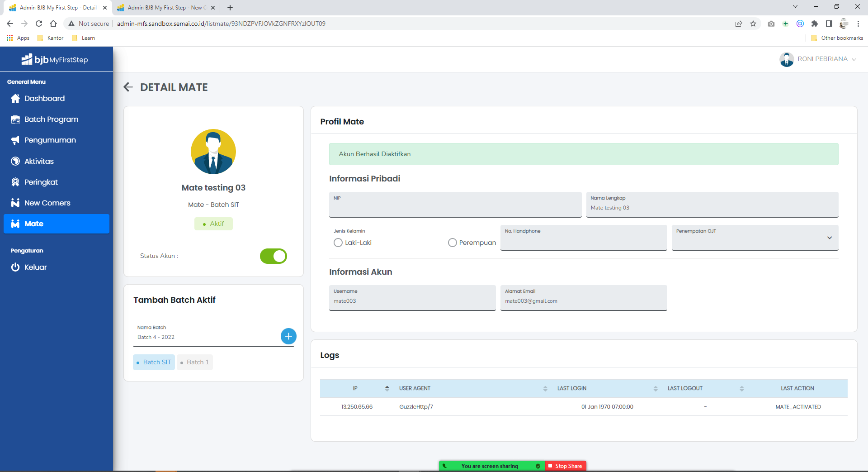
Task: Open a new browser tab
Action: pos(230,8)
